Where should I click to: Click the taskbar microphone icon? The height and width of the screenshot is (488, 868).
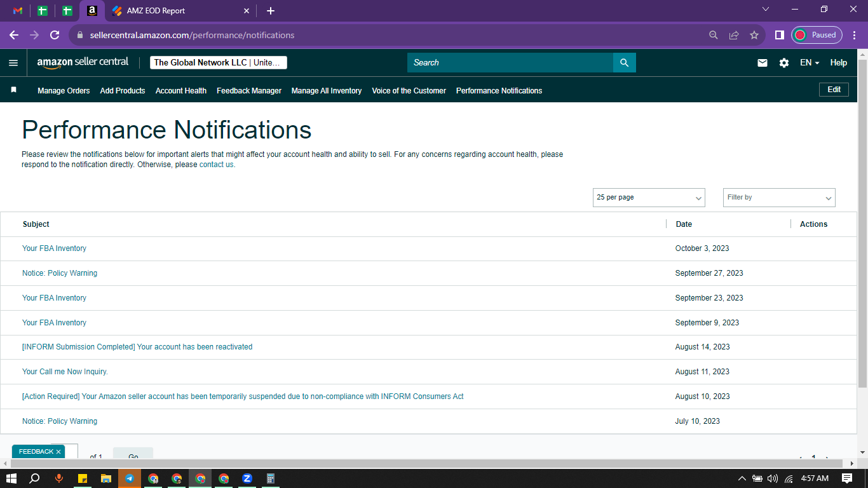pyautogui.click(x=59, y=478)
